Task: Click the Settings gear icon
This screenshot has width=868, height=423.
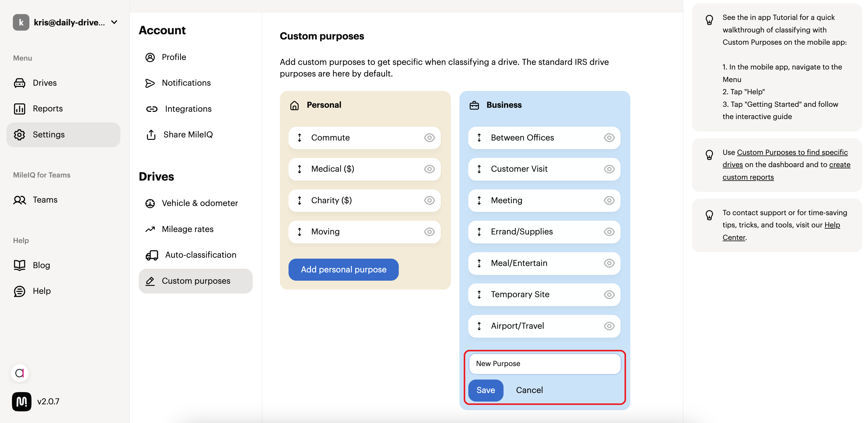Action: (x=20, y=135)
